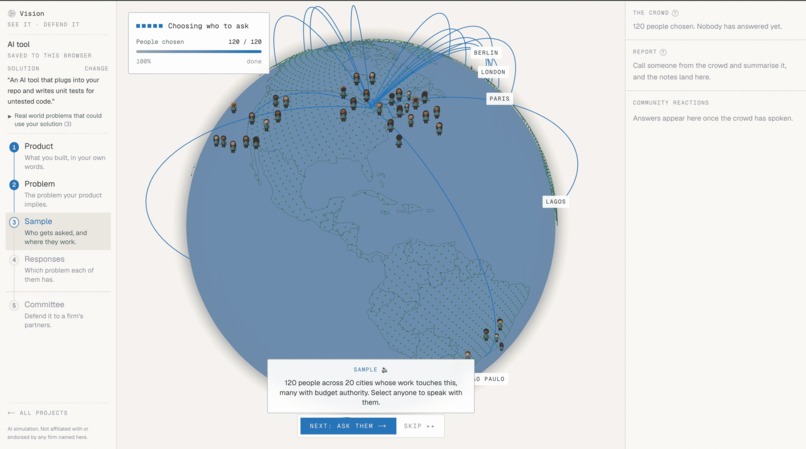Click the CHANGE link next to SOLUTION

click(x=96, y=68)
